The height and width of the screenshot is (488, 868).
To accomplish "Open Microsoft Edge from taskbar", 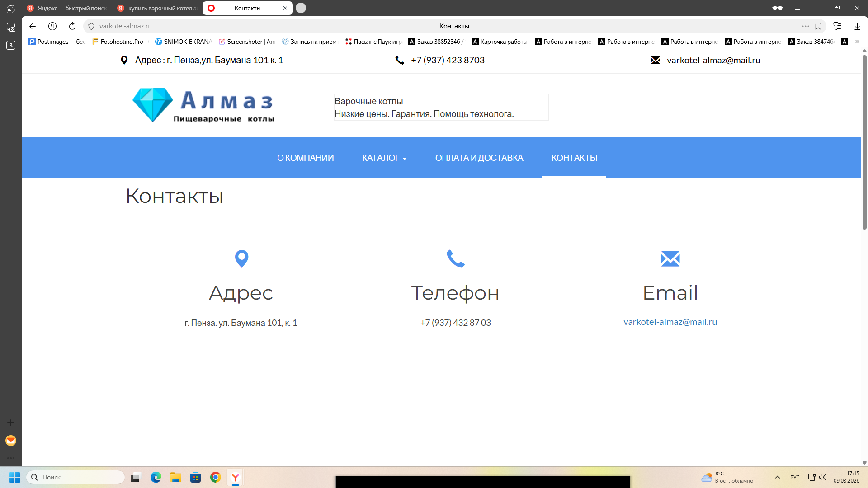I will coord(156,477).
